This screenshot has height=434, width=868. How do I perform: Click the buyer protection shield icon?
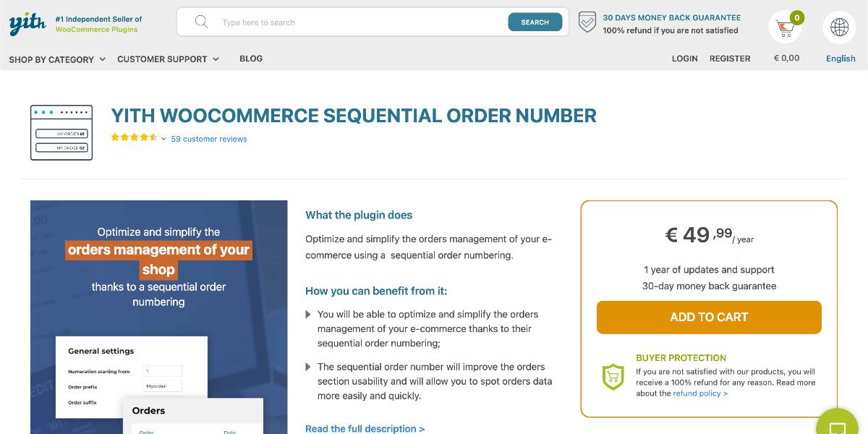(x=613, y=377)
